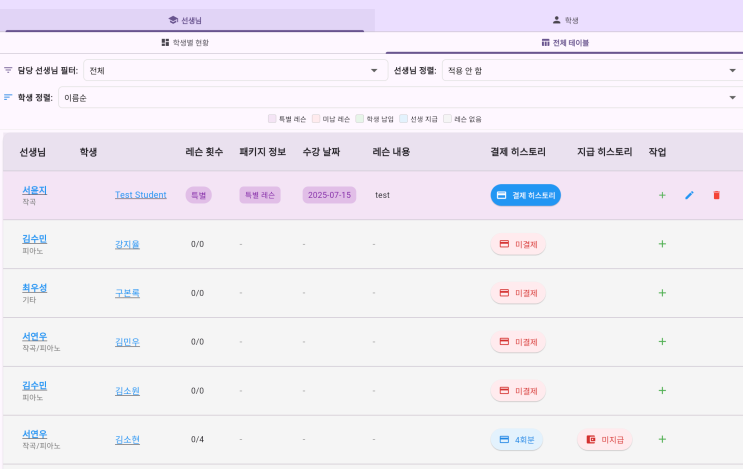The width and height of the screenshot is (743, 469).
Task: Click the plus icon in 강지율 row
Action: pyautogui.click(x=662, y=244)
